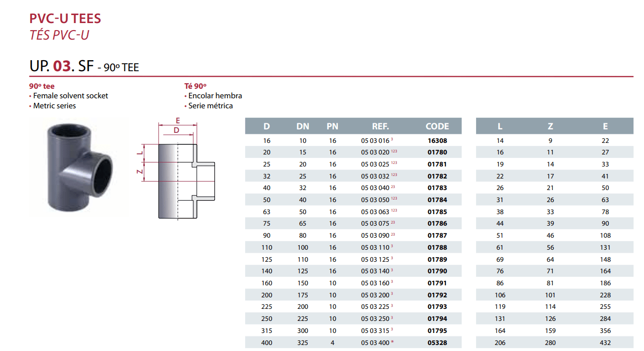
Task: Select reference 05 03 250
Action: [375, 319]
